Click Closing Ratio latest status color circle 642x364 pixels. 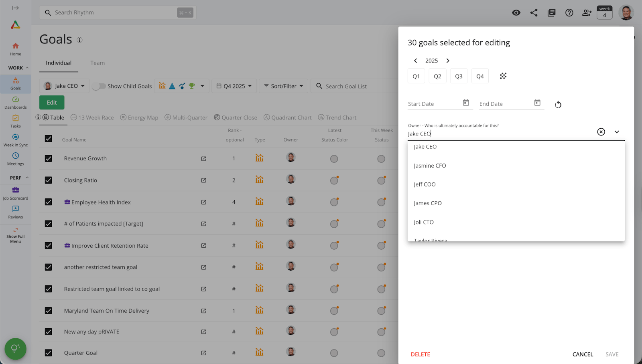pos(334,181)
